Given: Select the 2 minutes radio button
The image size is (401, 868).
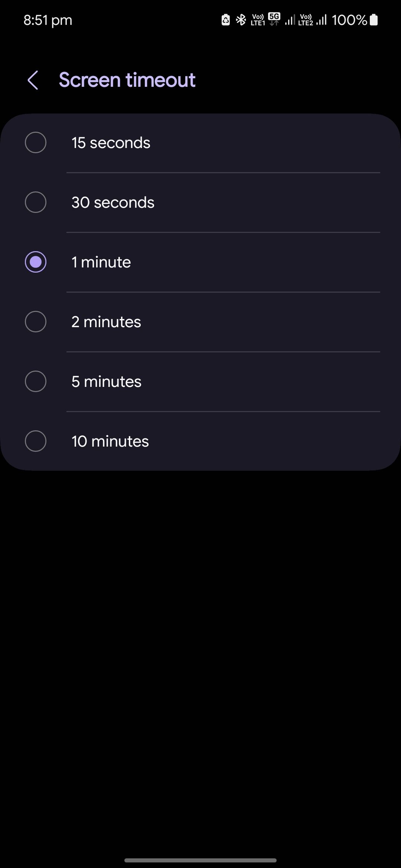Looking at the screenshot, I should pyautogui.click(x=36, y=322).
